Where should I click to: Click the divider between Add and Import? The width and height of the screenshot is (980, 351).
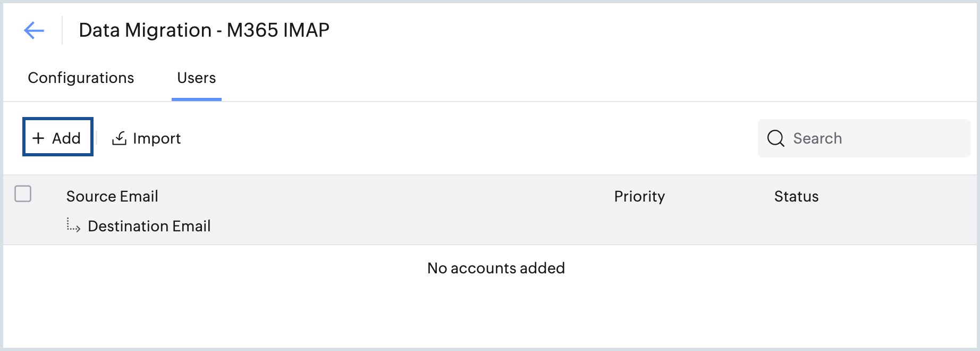(x=97, y=138)
